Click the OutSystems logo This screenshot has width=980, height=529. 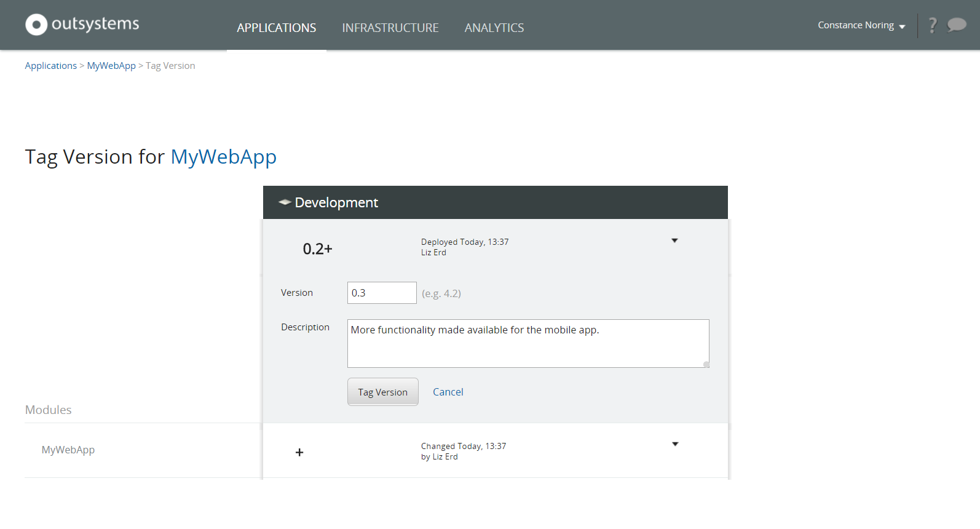coord(82,25)
